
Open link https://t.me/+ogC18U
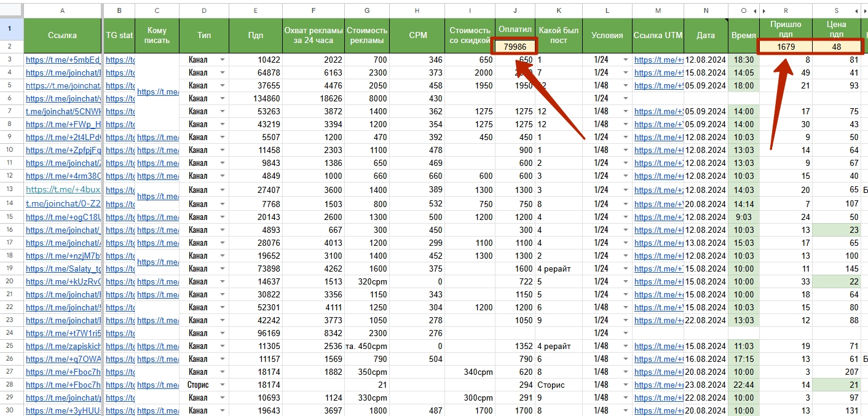pos(63,217)
